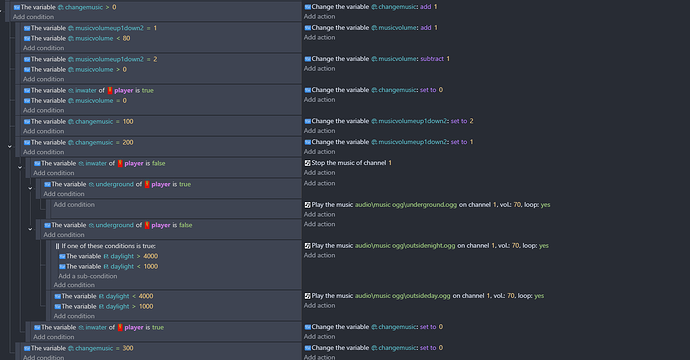Click variable icon of musicvolume > 0 condition
690x360 pixels.
pos(27,70)
